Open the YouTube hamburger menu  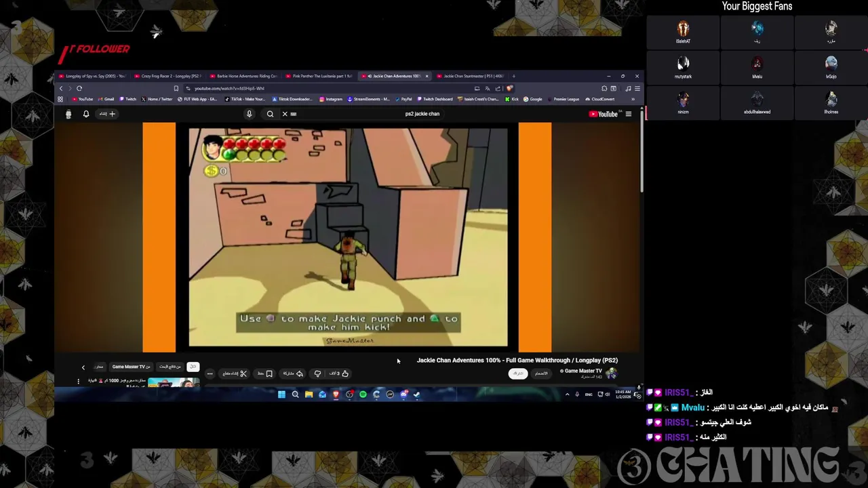[629, 114]
